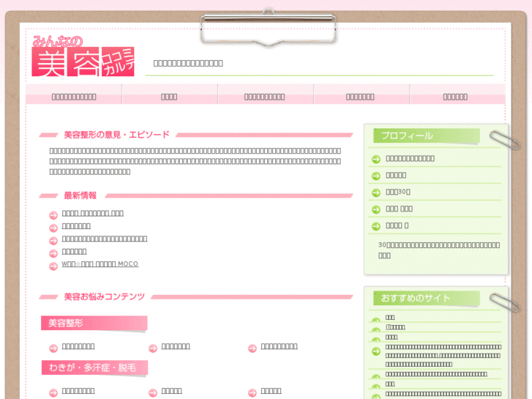
Task: Open the last link under わきが・多汗症・脱毛
Action: (x=271, y=391)
